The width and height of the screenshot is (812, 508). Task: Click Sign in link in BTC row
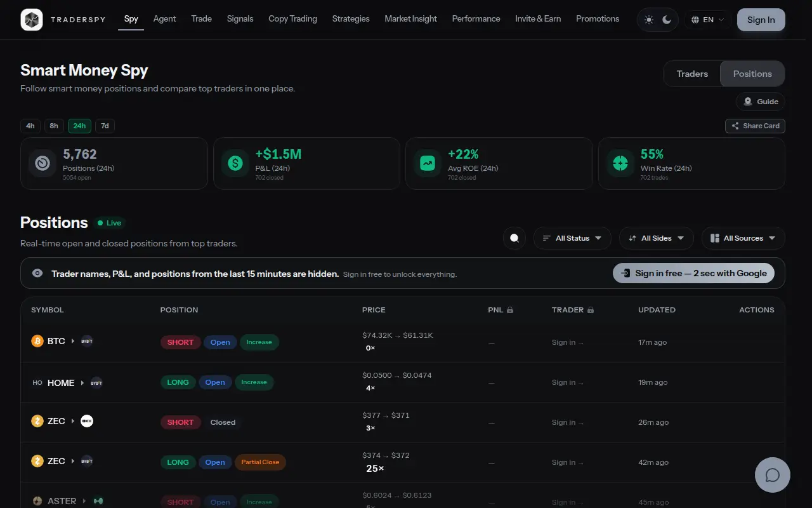(568, 342)
